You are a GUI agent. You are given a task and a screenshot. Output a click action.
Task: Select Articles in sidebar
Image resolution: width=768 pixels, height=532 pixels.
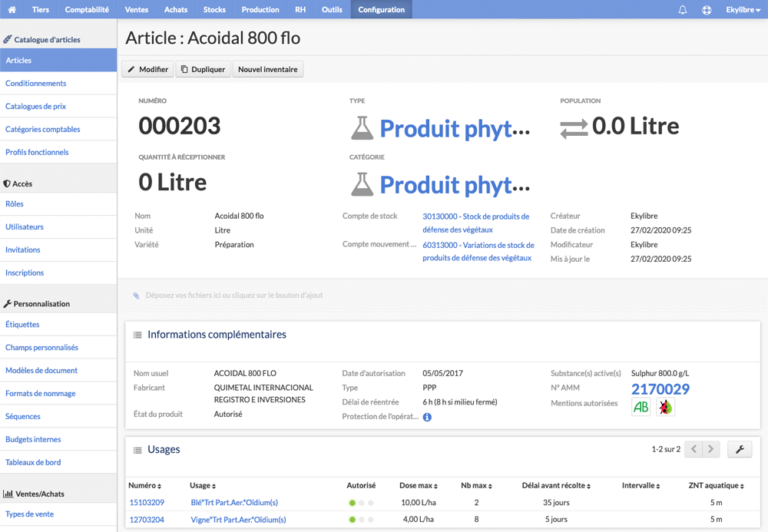point(58,60)
